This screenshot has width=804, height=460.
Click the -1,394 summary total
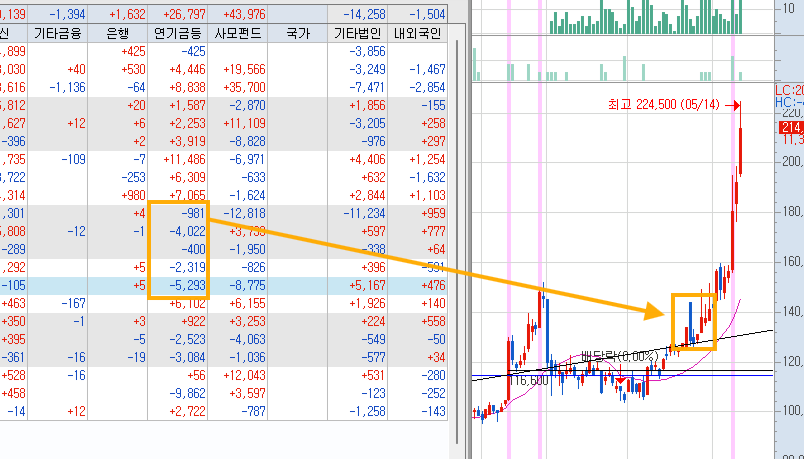coord(67,14)
